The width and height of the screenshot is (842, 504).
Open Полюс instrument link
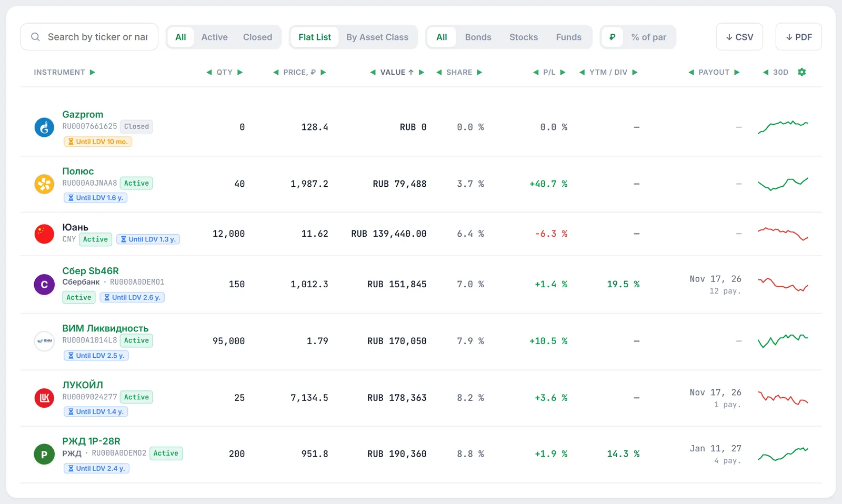(78, 171)
